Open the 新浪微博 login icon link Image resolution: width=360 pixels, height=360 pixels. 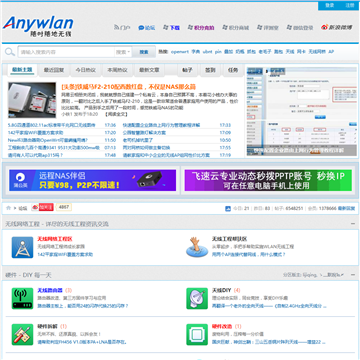coord(336,27)
